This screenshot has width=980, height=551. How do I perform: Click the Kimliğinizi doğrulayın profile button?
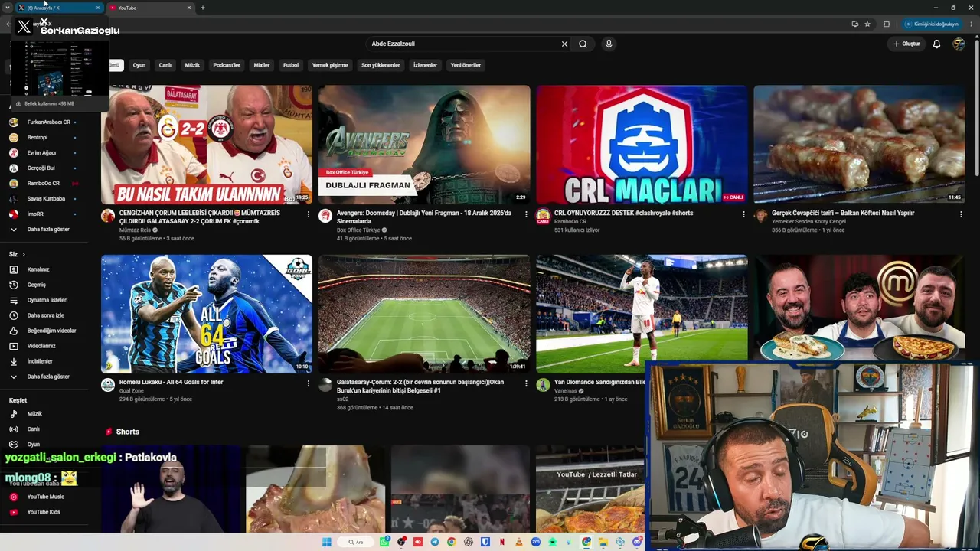(932, 24)
